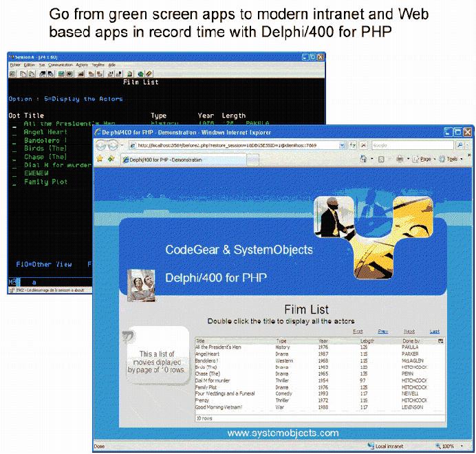Screen dimensions: 476x454
Task: Open the Tools menu in the IE command bar
Action: (451, 159)
